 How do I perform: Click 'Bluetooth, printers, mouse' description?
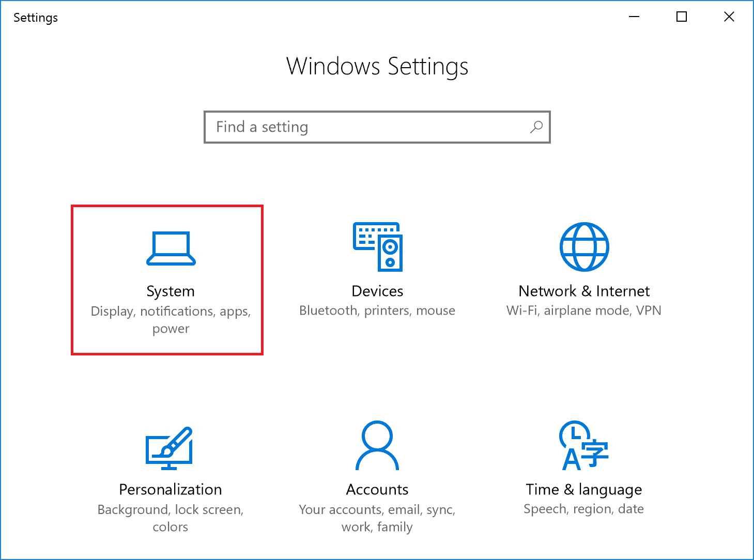click(x=377, y=310)
